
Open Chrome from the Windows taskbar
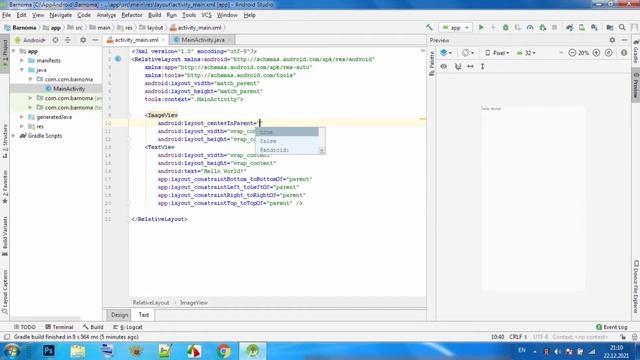click(x=223, y=351)
